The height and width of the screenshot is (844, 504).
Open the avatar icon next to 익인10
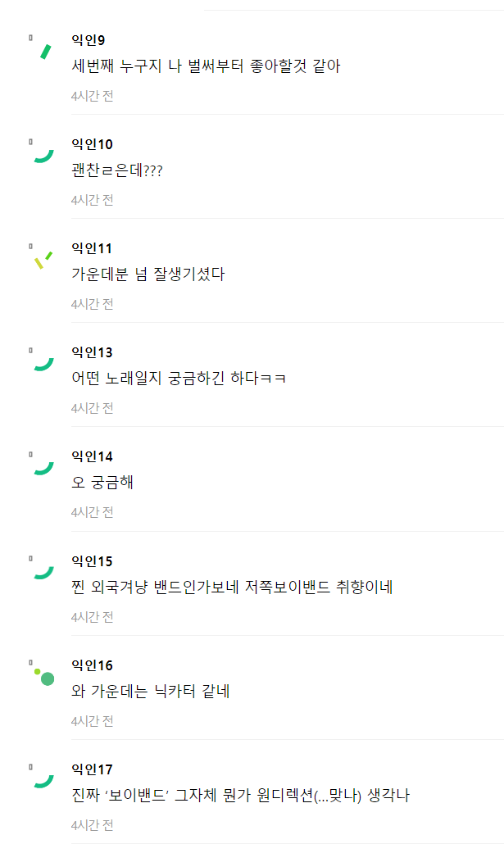(x=42, y=153)
